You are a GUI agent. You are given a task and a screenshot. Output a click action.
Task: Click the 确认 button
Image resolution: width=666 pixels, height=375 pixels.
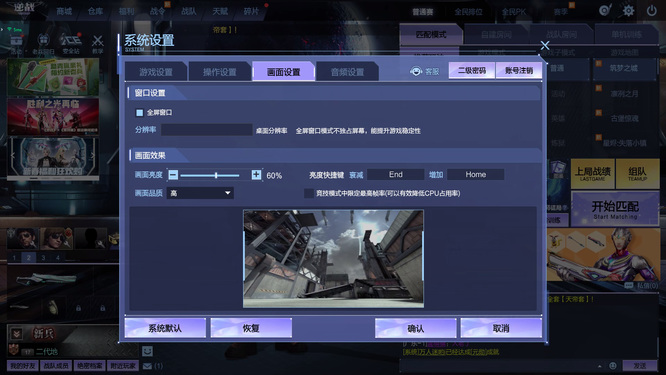(x=415, y=328)
